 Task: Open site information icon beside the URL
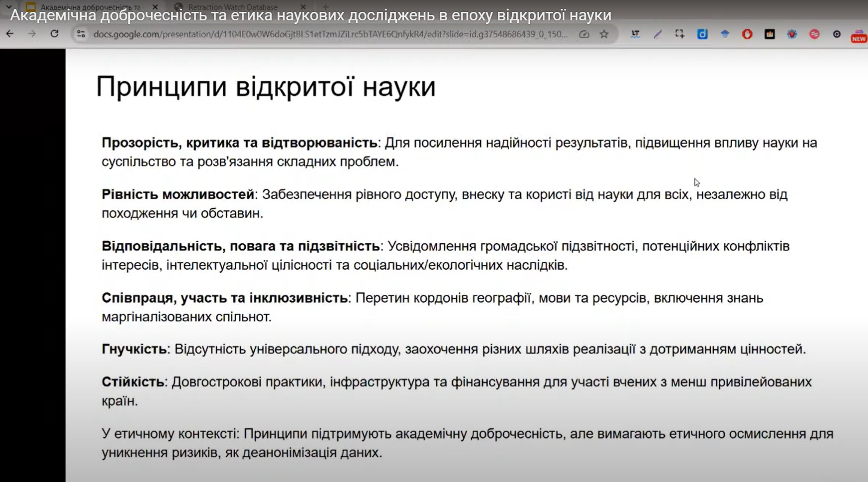[81, 34]
